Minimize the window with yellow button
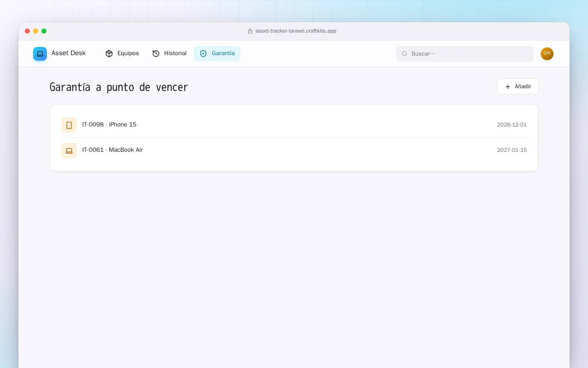The image size is (588, 368). (x=36, y=31)
